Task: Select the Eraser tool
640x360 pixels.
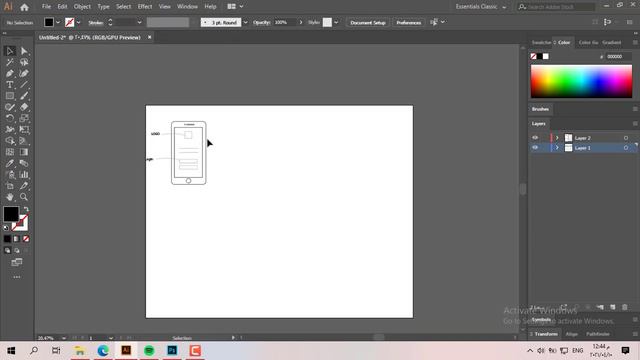Action: [x=24, y=107]
